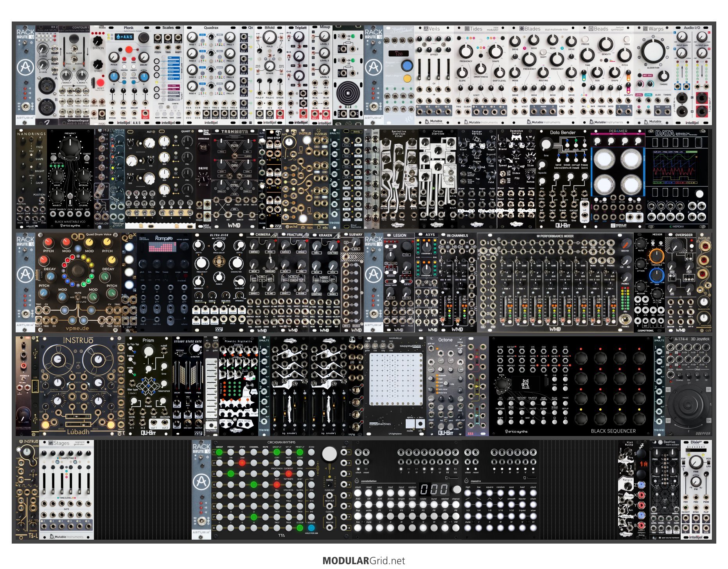Select the Performance Mixer module
This screenshot has height=569, width=728.
point(555,283)
